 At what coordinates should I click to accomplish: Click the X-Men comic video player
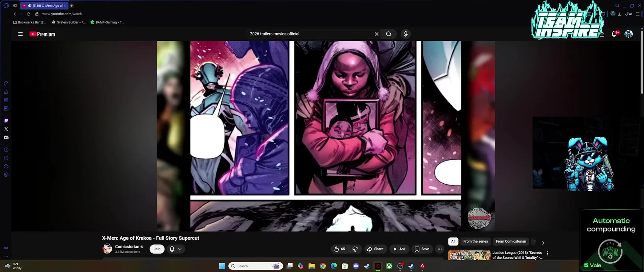point(325,136)
